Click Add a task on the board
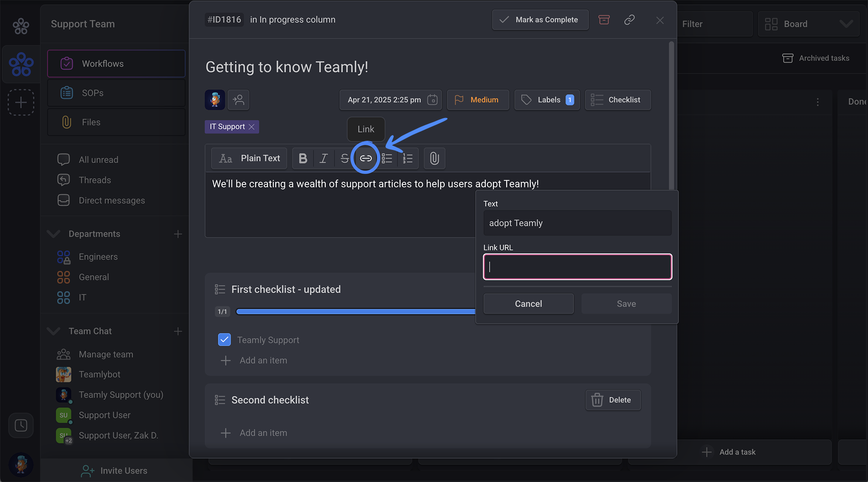 click(729, 452)
